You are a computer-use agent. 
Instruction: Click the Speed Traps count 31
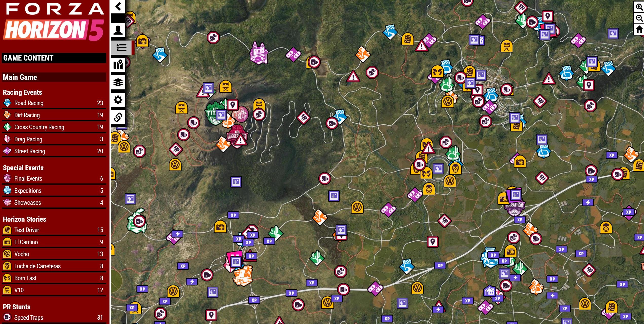(x=100, y=318)
